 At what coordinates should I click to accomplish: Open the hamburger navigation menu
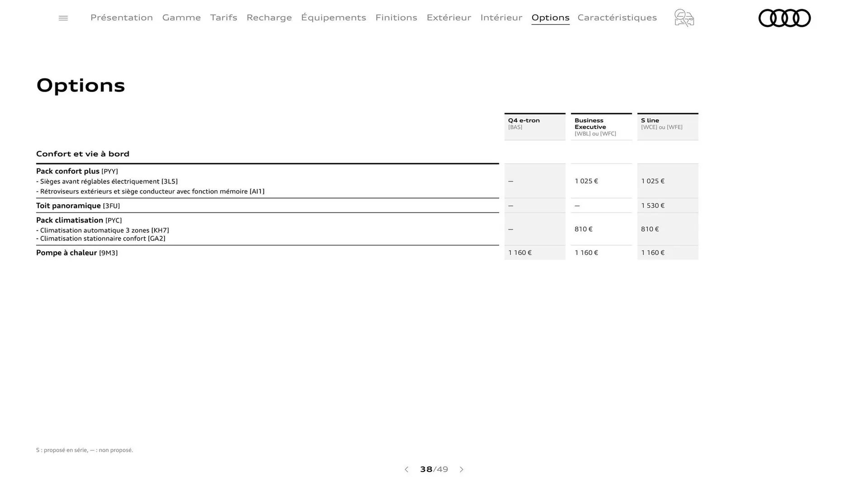pos(63,18)
